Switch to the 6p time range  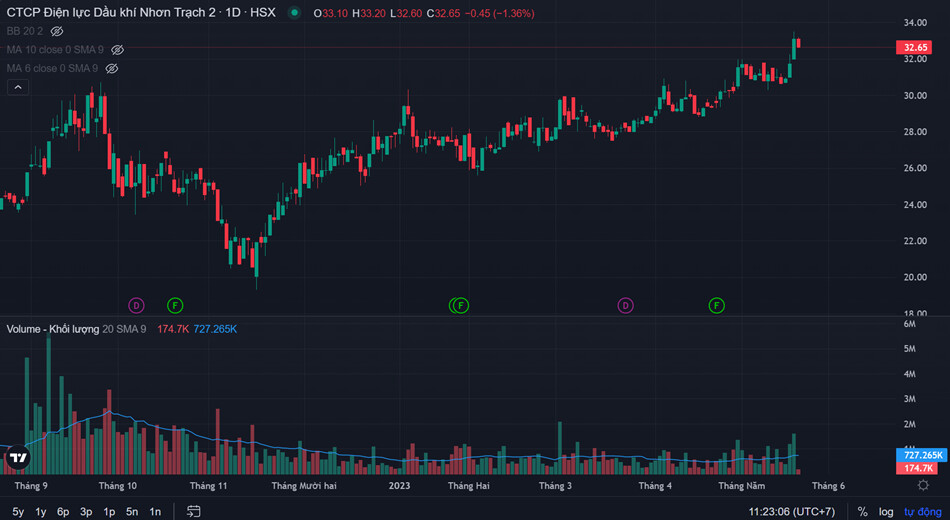(63, 511)
